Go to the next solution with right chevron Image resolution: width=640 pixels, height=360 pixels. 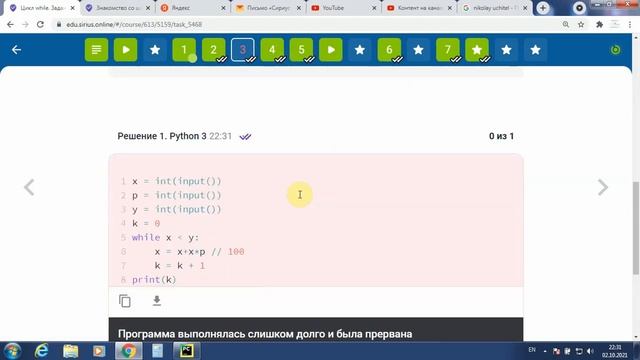[x=603, y=187]
